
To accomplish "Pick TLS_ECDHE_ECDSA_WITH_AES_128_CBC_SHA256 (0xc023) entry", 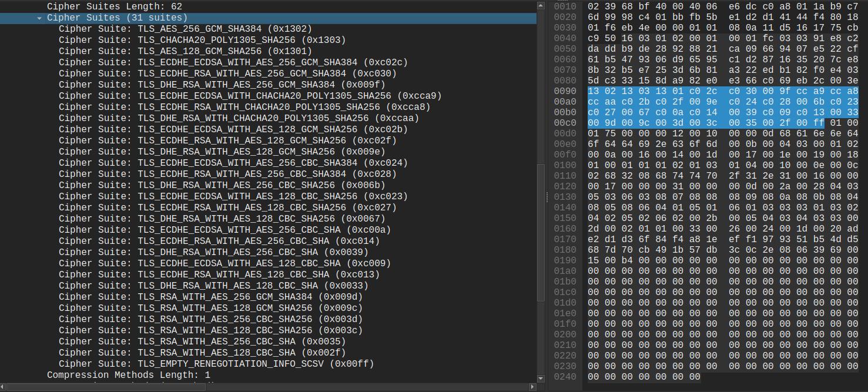I will click(268, 196).
